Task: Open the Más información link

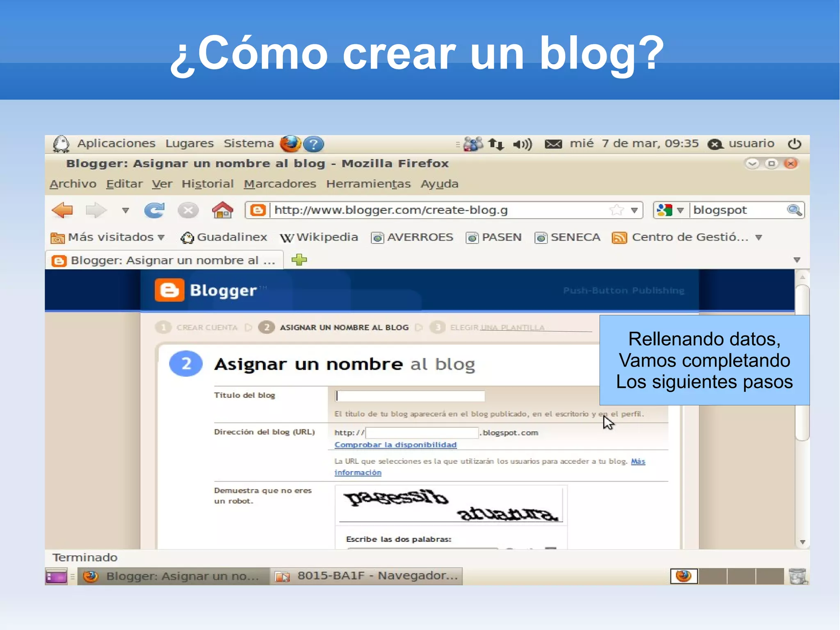Action: [638, 461]
